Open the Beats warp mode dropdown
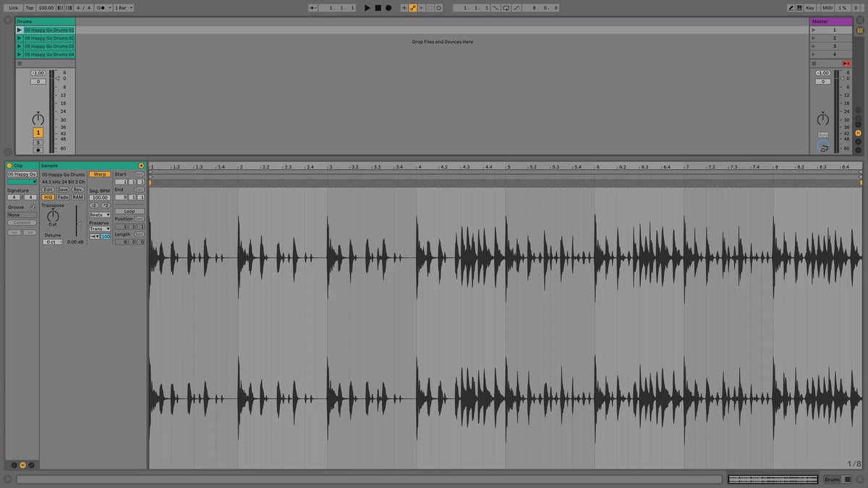Viewport: 868px width, 488px height. [x=99, y=215]
